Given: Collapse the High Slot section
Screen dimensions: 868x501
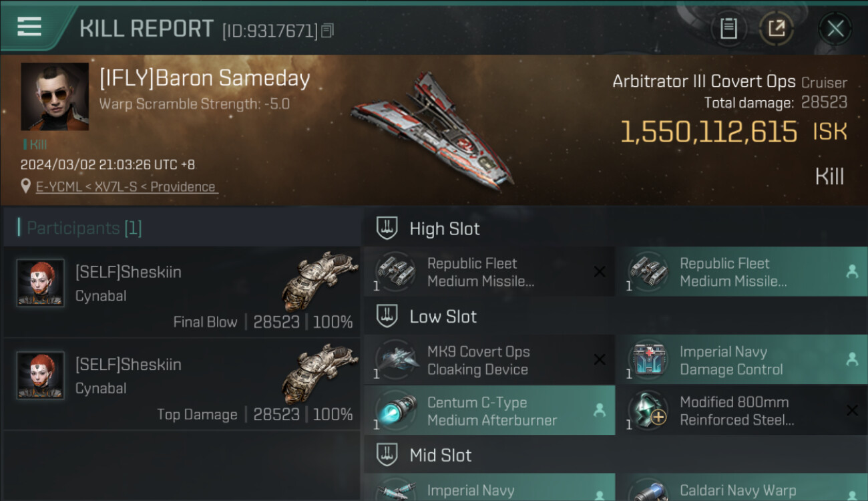Looking at the screenshot, I should (387, 228).
